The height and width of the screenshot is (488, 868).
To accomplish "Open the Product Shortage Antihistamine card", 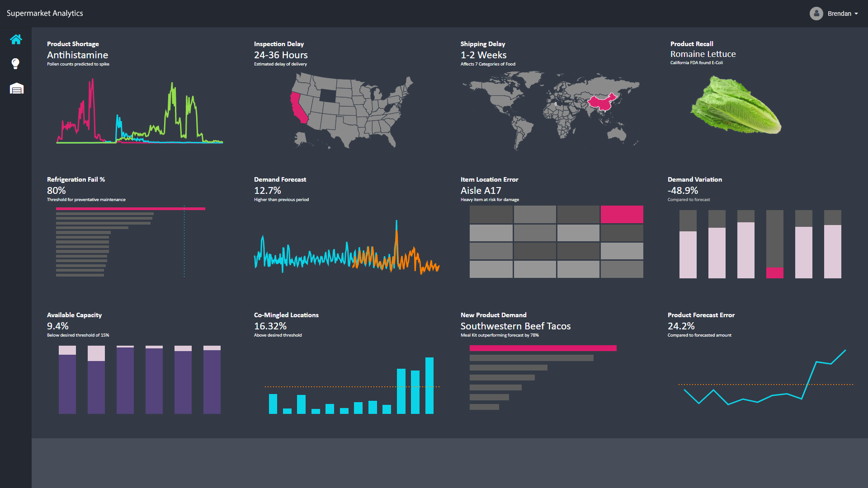I will [x=77, y=55].
